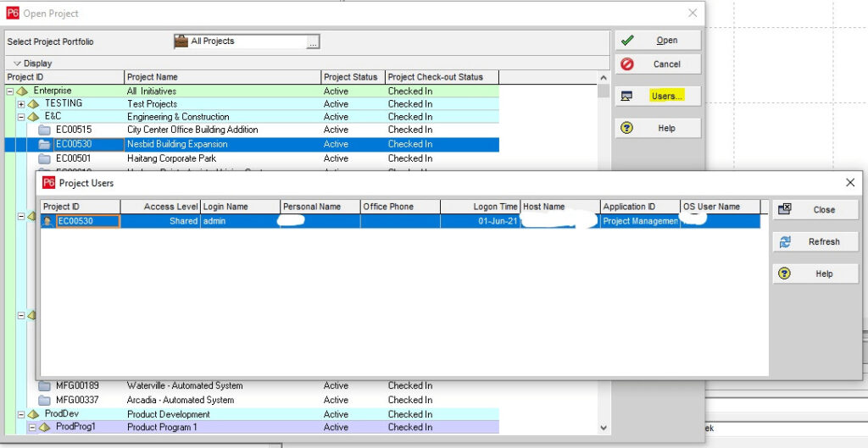This screenshot has height=448, width=868.
Task: Click Nesbid Building Expansion project name
Action: pos(177,144)
